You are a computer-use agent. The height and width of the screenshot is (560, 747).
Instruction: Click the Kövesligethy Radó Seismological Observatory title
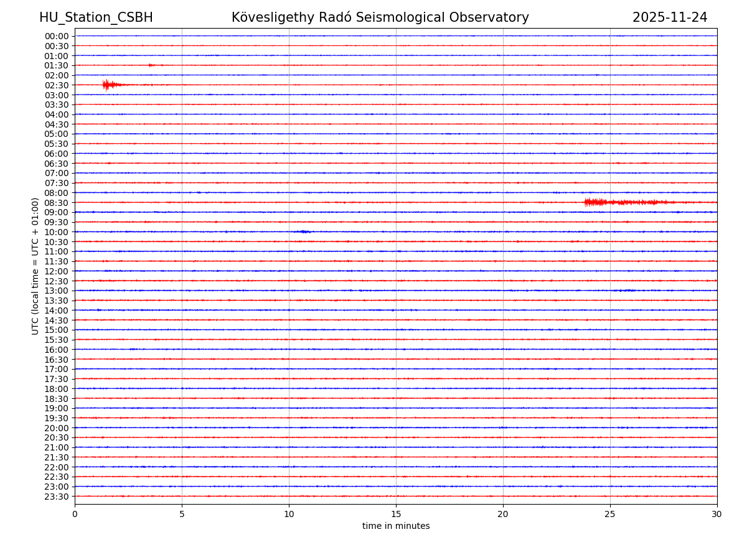[380, 17]
